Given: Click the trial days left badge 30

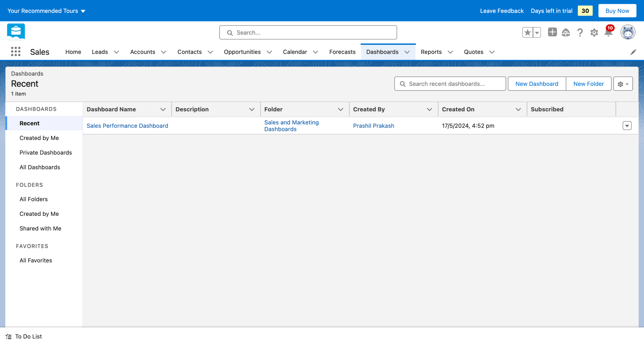Looking at the screenshot, I should pyautogui.click(x=585, y=11).
